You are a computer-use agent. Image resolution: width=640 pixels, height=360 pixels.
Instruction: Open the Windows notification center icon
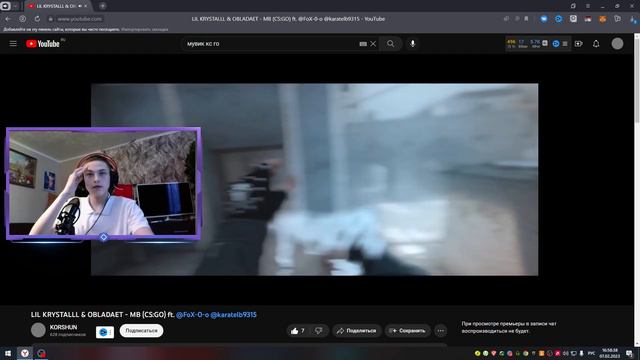(629, 353)
